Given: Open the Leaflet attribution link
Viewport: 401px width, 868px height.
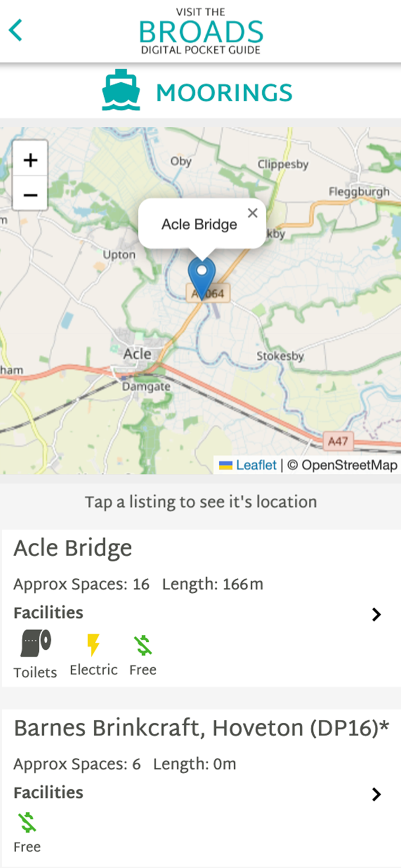Looking at the screenshot, I should (255, 465).
